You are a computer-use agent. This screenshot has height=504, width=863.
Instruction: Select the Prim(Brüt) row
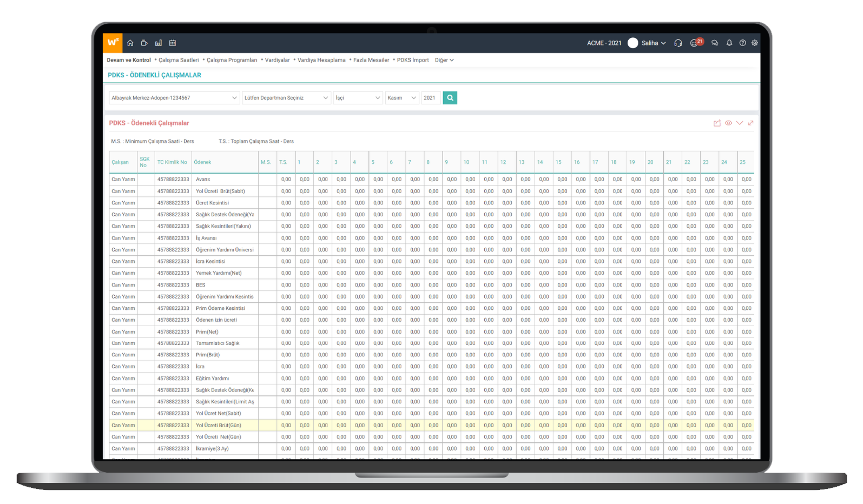[x=431, y=355]
